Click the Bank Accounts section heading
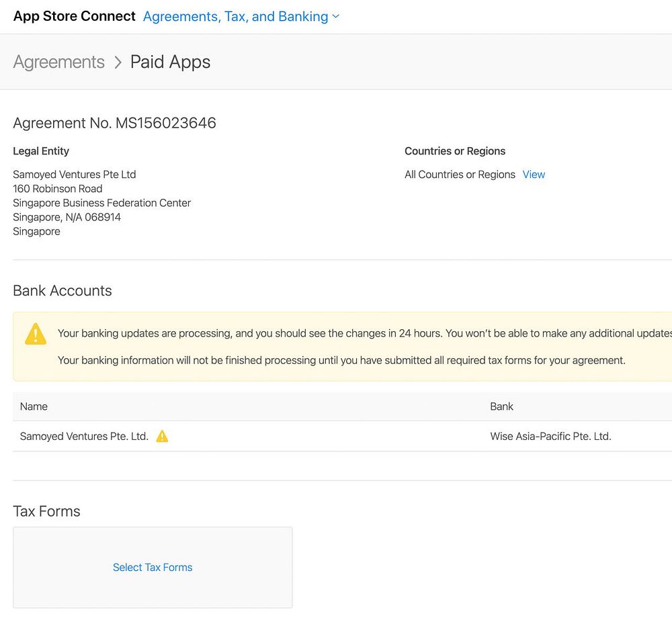This screenshot has width=672, height=622. [62, 291]
